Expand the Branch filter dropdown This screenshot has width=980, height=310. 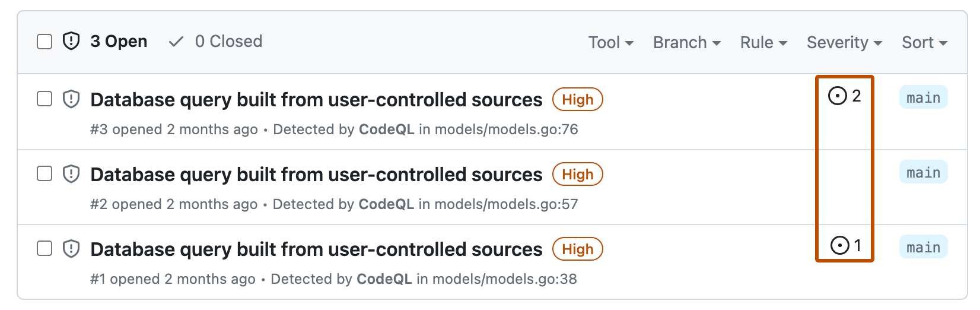687,43
